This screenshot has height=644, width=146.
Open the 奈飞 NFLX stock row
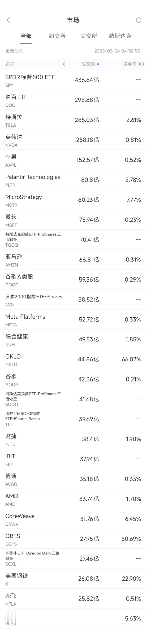pyautogui.click(x=73, y=599)
